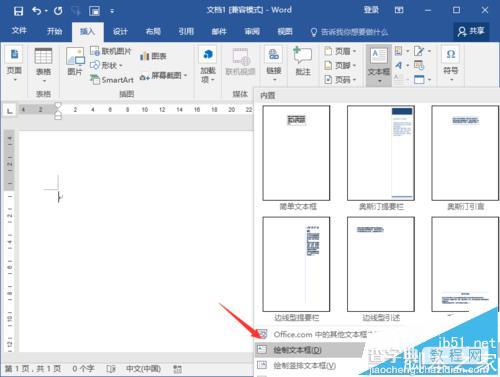Select the 插入 ribbon tab

point(87,31)
